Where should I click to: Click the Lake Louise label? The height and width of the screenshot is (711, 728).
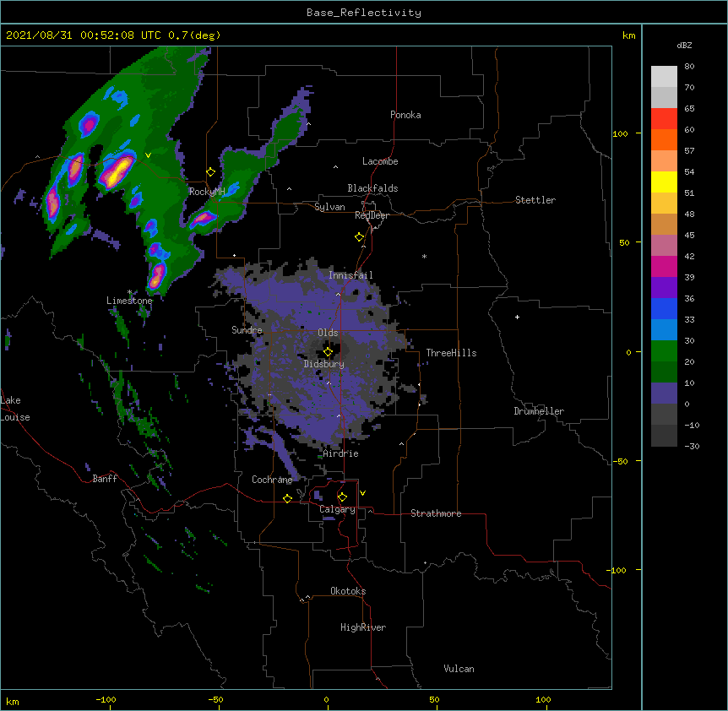coord(14,409)
